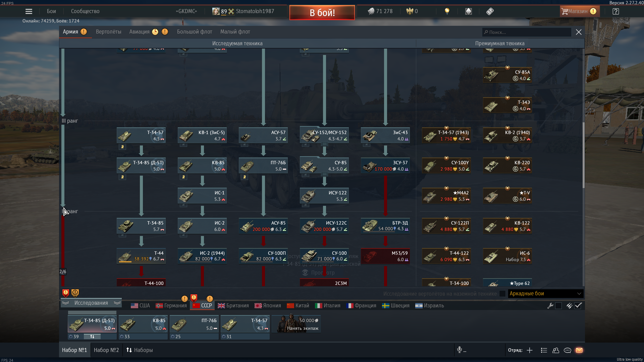Select the Израиль nation tab
The height and width of the screenshot is (362, 644).
(430, 306)
